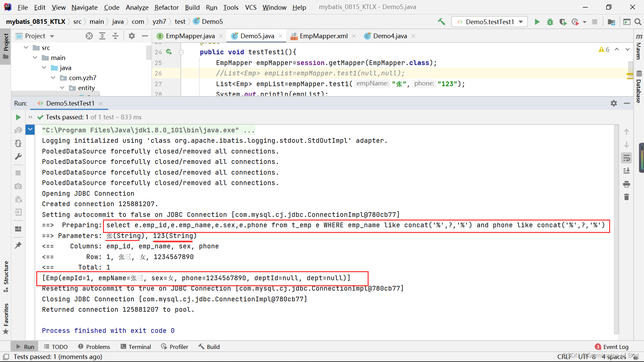Click rerun failed tests icon
The width and height of the screenshot is (644, 362).
click(x=18, y=130)
